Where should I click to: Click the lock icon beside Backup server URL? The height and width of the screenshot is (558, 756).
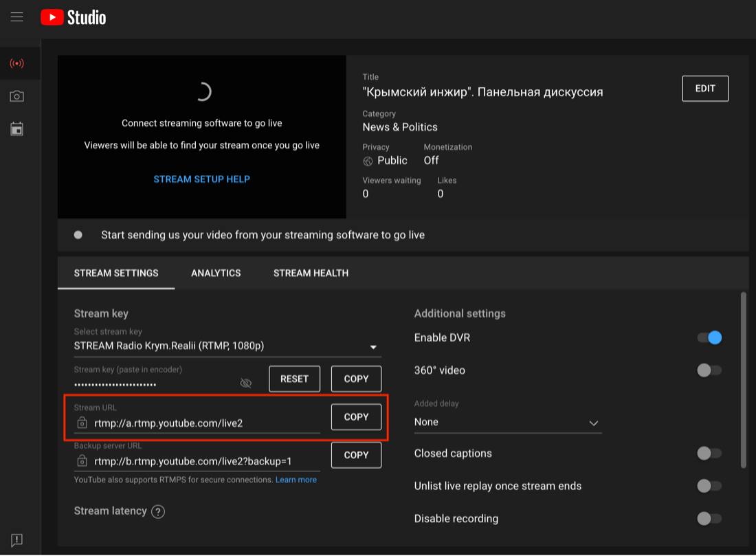coord(82,461)
